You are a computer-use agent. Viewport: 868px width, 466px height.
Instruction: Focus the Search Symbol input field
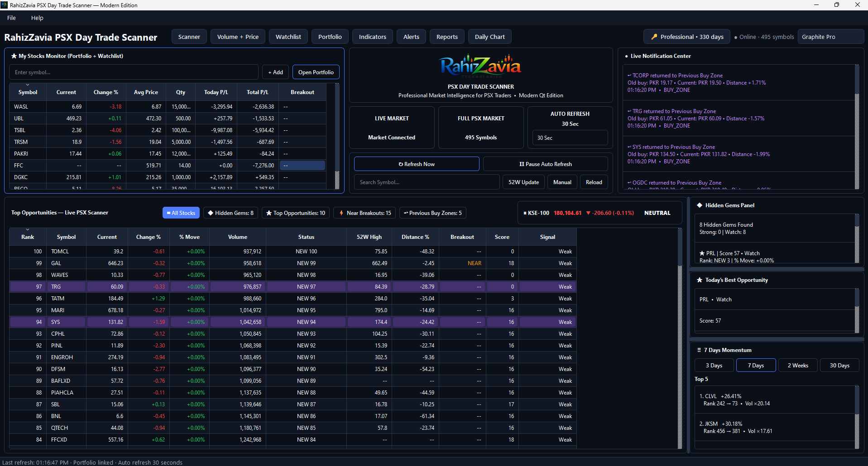click(427, 182)
